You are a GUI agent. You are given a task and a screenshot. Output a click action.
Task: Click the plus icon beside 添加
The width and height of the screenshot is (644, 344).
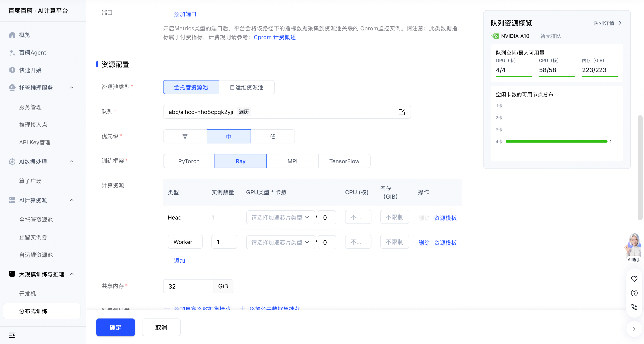(x=167, y=261)
